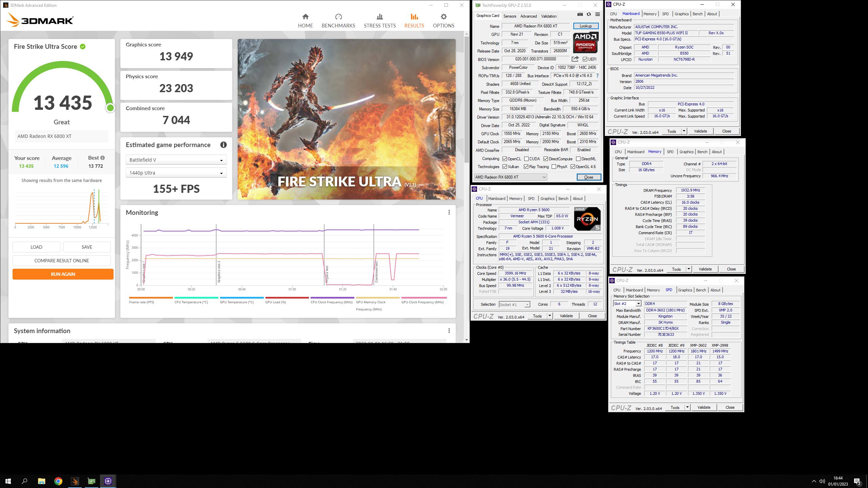This screenshot has height=488, width=868.
Task: Open the GPU selector dropdown in GPU-Z
Action: click(x=510, y=177)
